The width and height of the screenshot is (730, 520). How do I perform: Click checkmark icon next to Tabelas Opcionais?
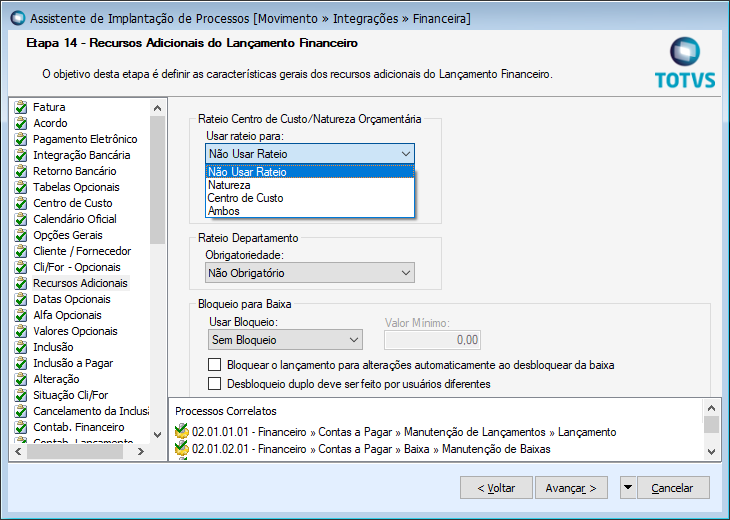pyautogui.click(x=20, y=187)
